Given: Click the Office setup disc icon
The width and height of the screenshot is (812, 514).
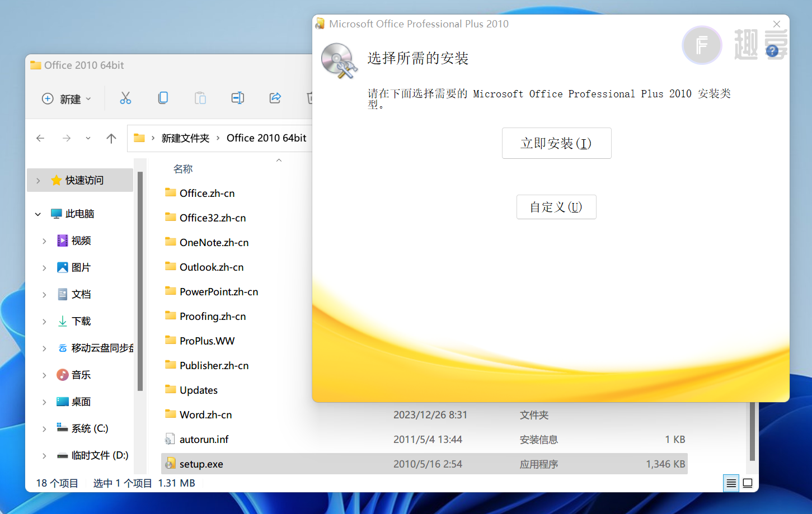Looking at the screenshot, I should (339, 60).
